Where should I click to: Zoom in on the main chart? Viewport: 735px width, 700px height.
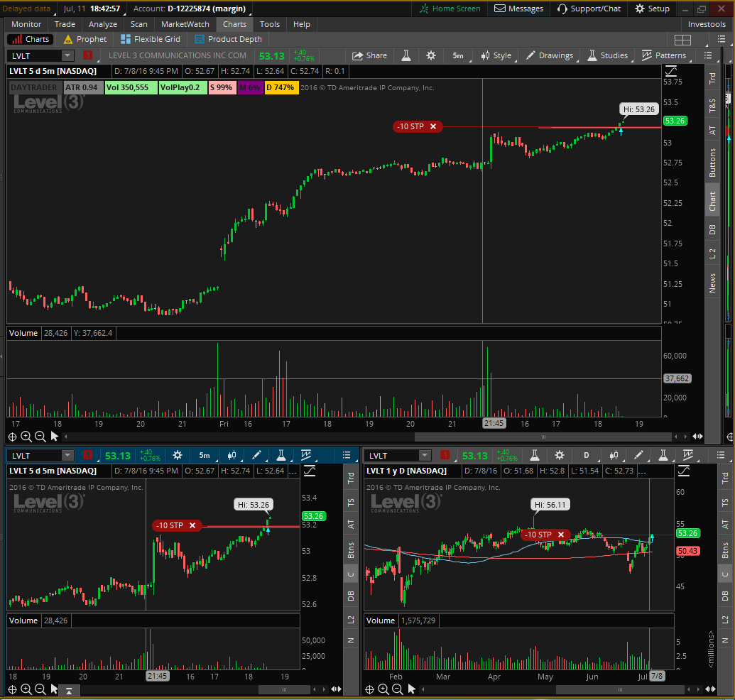pos(26,437)
